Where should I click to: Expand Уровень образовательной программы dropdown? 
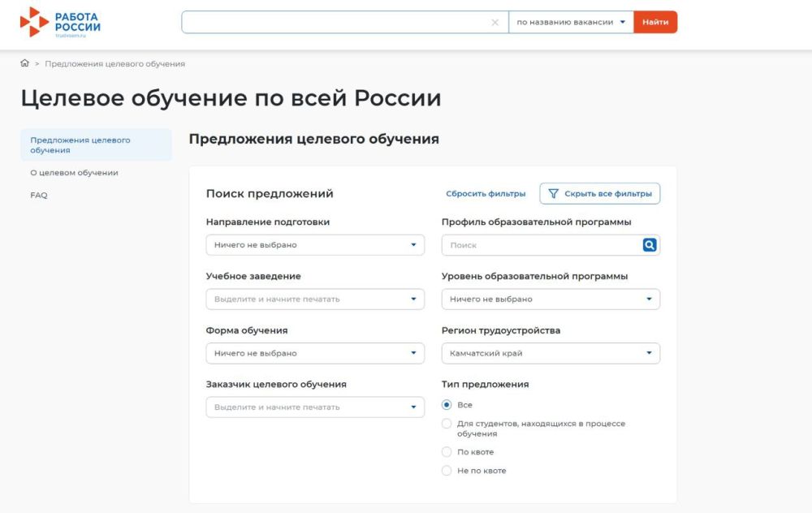pos(551,300)
